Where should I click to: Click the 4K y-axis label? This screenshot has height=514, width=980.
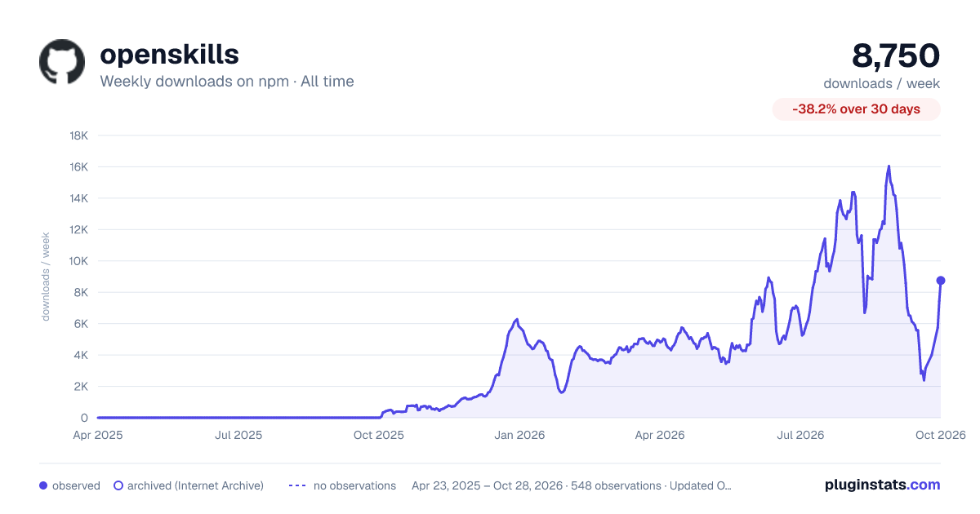click(81, 355)
